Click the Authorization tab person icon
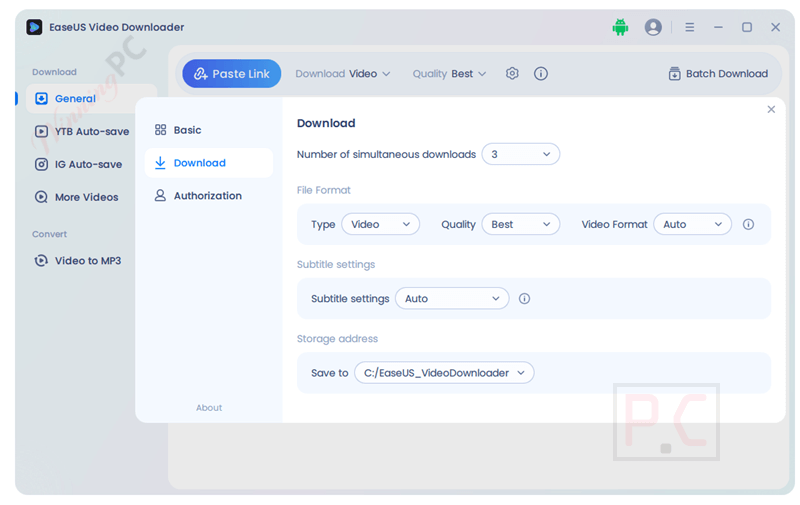This screenshot has width=800, height=505. pyautogui.click(x=160, y=195)
